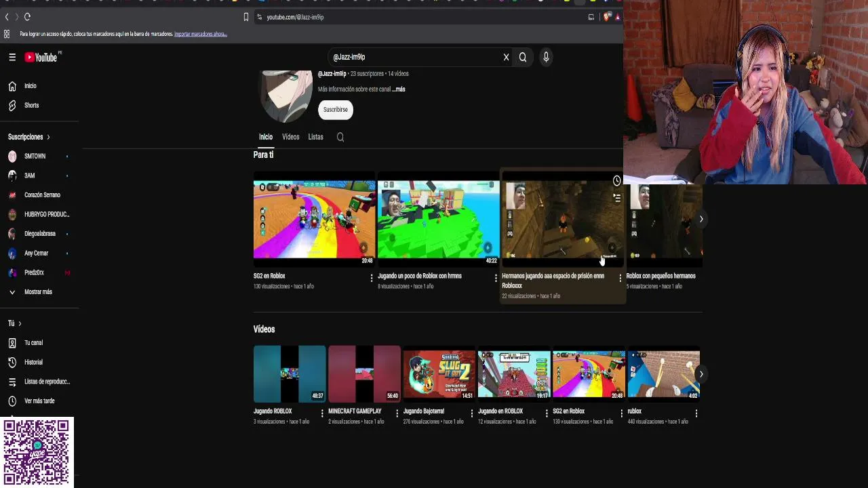Go to YouTube home via the logo
The image size is (868, 488).
pos(41,58)
